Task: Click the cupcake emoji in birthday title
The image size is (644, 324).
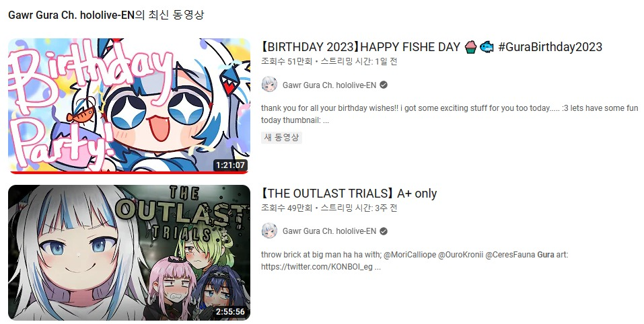Action: 471,47
